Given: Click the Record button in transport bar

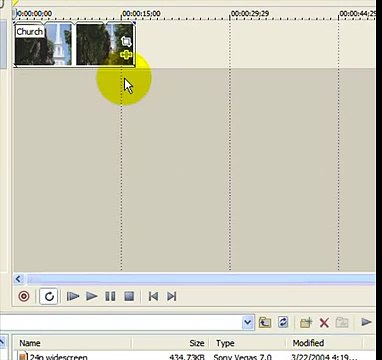Looking at the screenshot, I should tap(24, 296).
